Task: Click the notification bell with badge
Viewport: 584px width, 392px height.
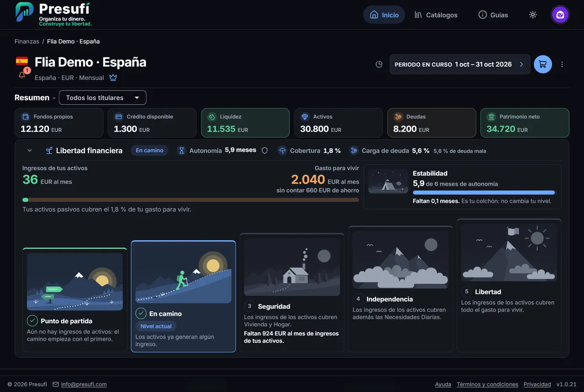Action: (x=22, y=74)
